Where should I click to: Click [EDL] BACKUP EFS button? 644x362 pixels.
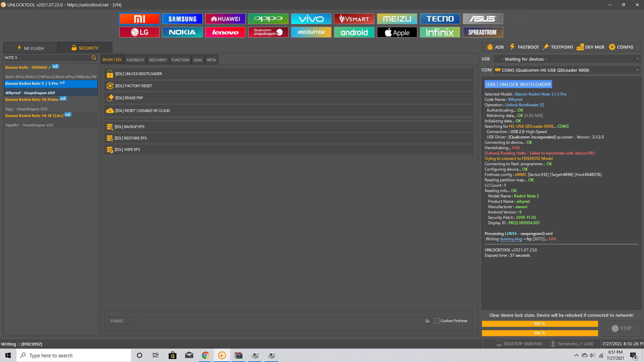pos(289,127)
